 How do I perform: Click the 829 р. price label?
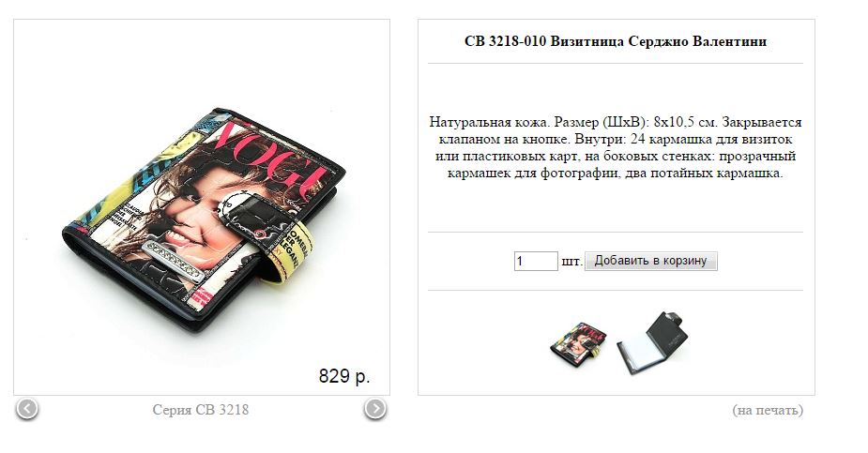[x=343, y=376]
